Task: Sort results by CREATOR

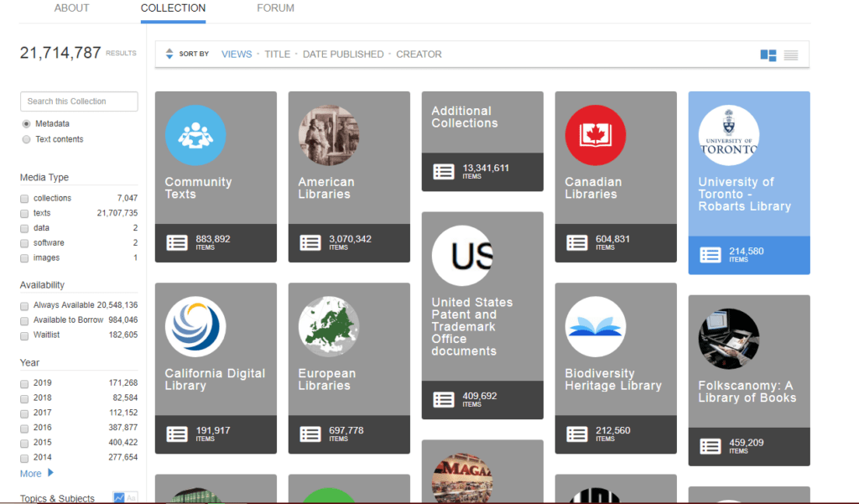Action: pos(419,55)
